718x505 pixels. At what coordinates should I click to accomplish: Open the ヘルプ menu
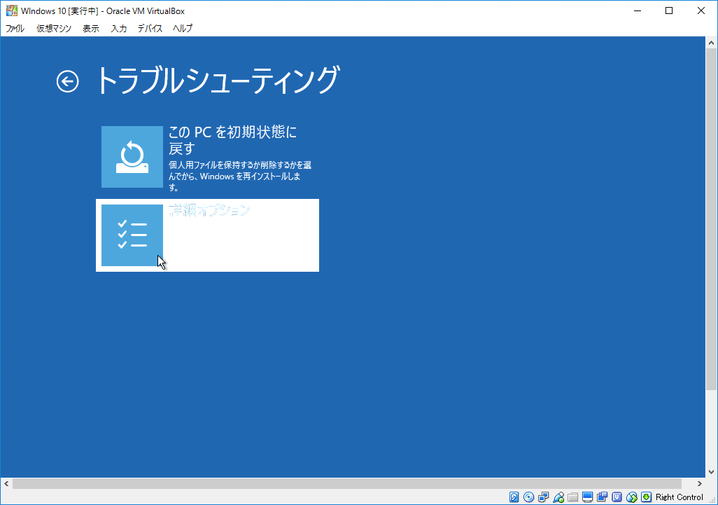183,28
